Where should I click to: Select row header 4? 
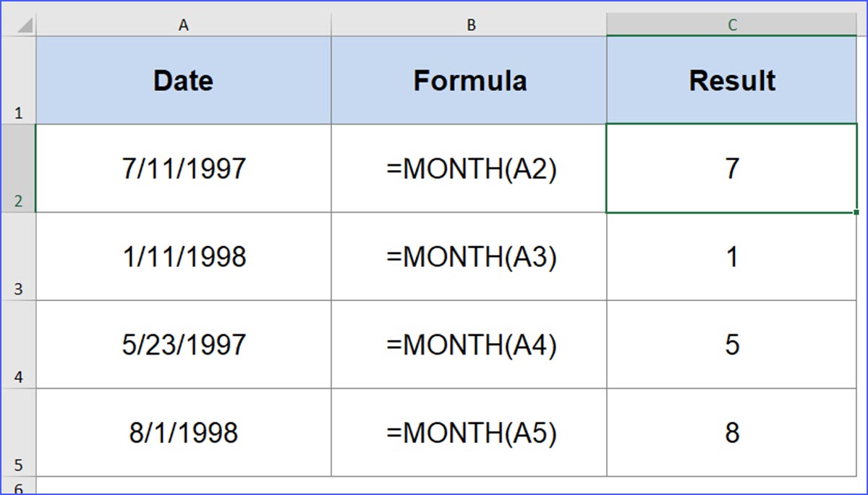coord(19,344)
